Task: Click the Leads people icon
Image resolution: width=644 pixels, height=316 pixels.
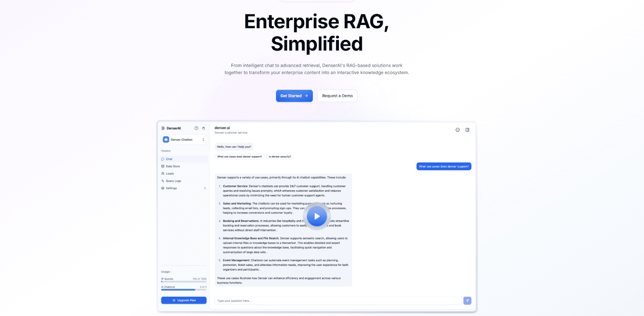Action: (163, 174)
